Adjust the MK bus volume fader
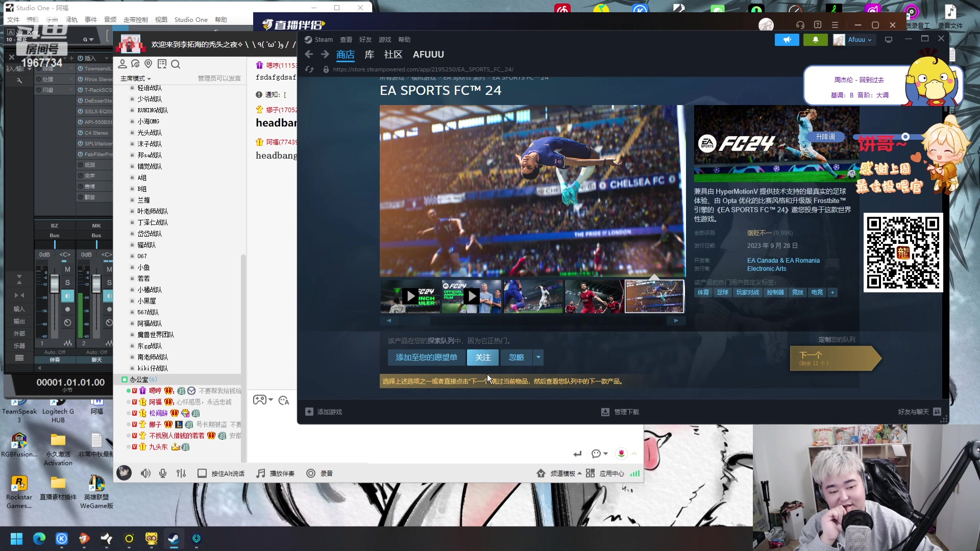The width and height of the screenshot is (980, 551). click(96, 284)
